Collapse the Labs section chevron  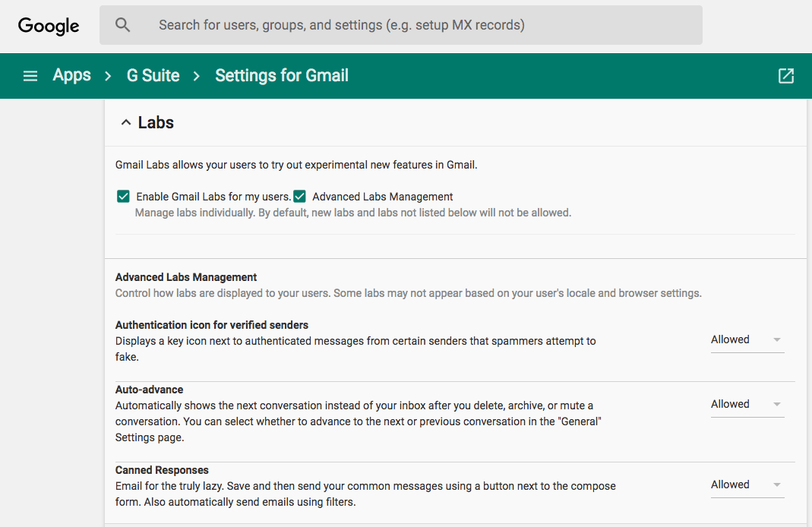pos(126,123)
